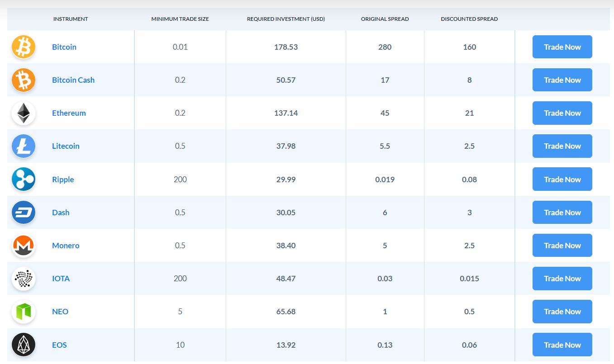The width and height of the screenshot is (614, 364).
Task: Click the Minimum Trade Size column header
Action: 180,19
